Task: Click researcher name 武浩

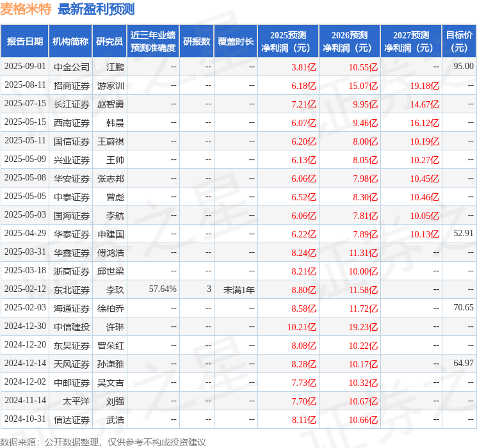Action: pyautogui.click(x=115, y=420)
